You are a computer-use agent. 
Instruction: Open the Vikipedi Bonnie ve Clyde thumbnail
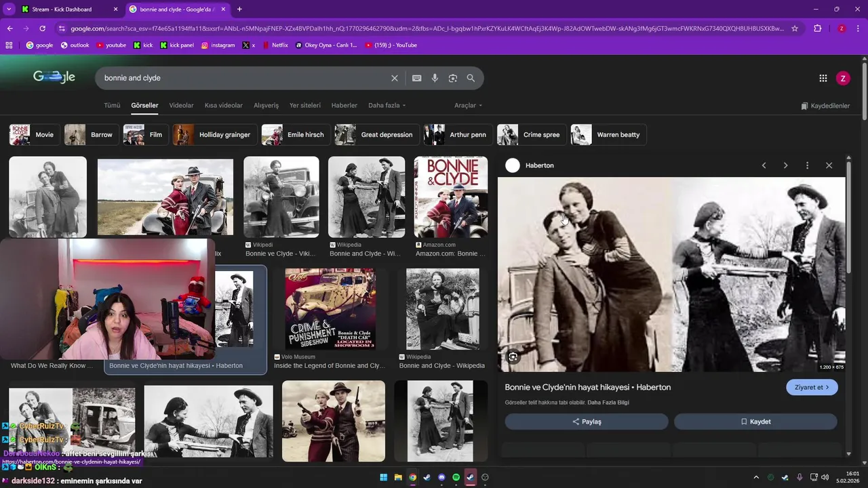281,197
